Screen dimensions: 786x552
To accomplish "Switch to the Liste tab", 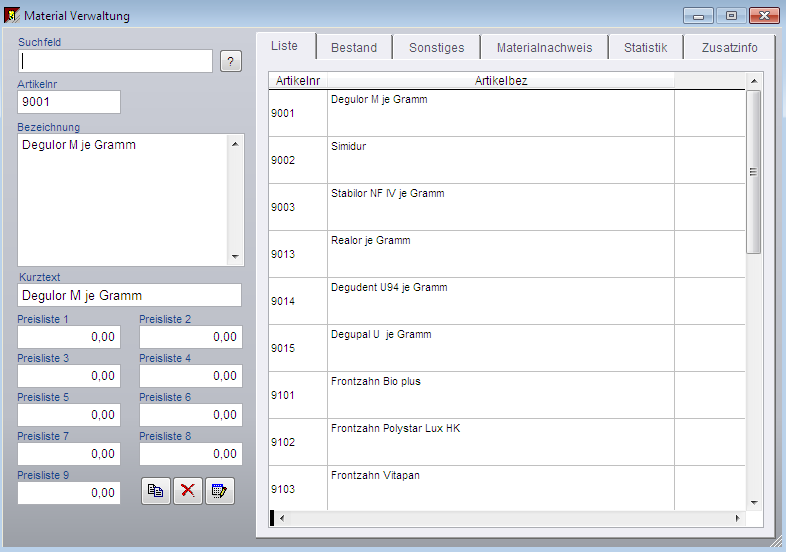I will click(285, 46).
